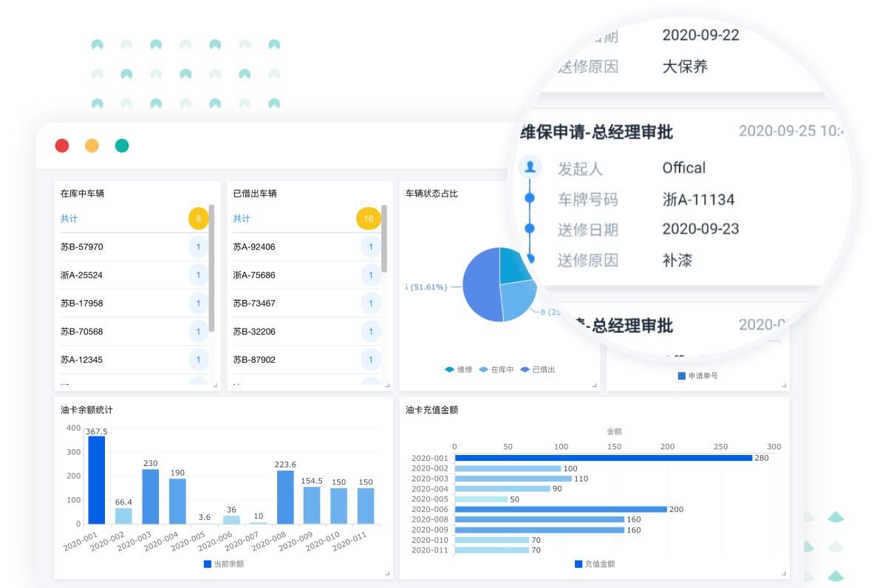The image size is (888, 588).
Task: Toggle the 维修 legend item in pie chart
Action: pos(458,369)
